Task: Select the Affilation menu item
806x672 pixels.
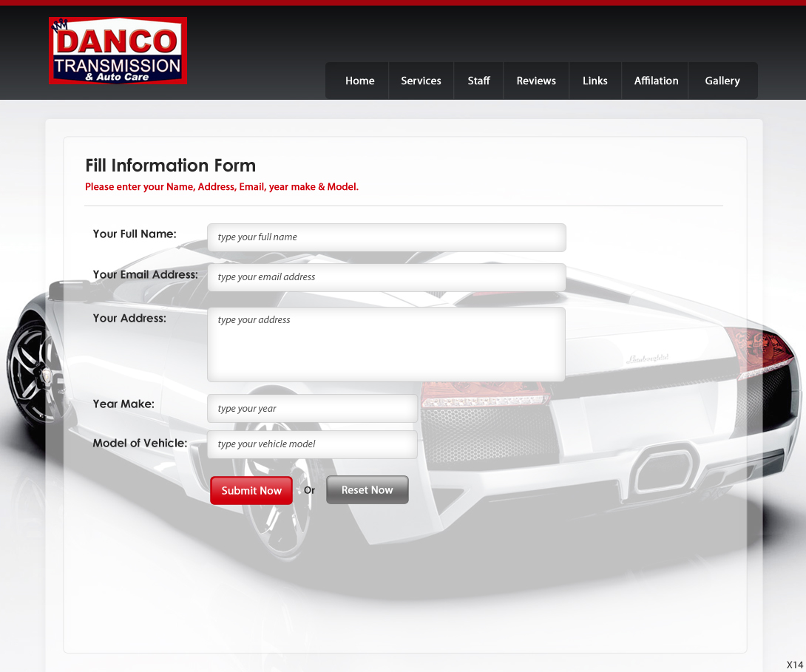Action: tap(656, 81)
